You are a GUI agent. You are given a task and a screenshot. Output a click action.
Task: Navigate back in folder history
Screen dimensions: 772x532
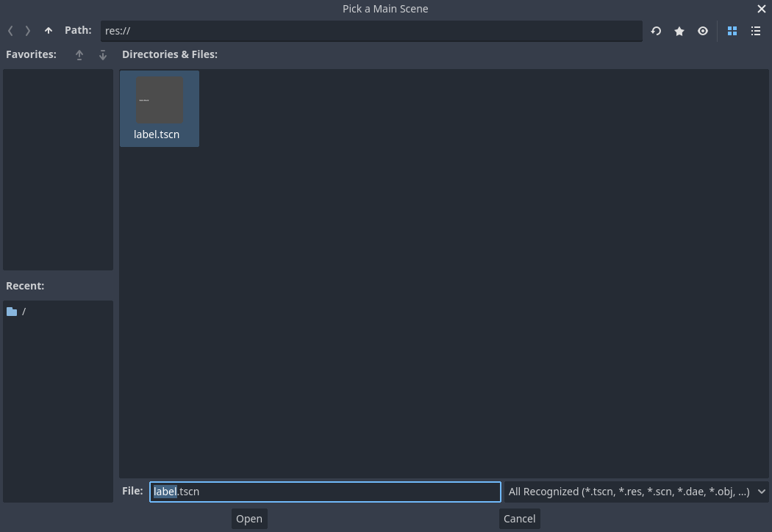click(10, 31)
